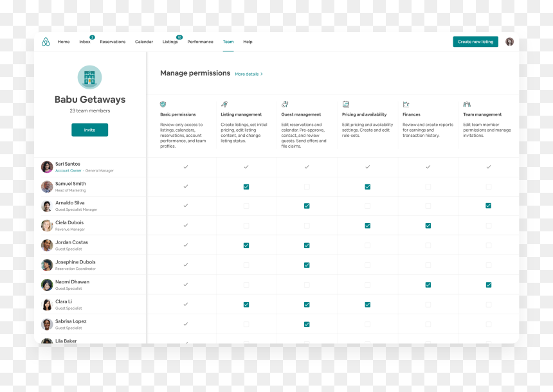Enable Listing management for Arnaldo Silva
The width and height of the screenshot is (553, 392).
point(246,206)
